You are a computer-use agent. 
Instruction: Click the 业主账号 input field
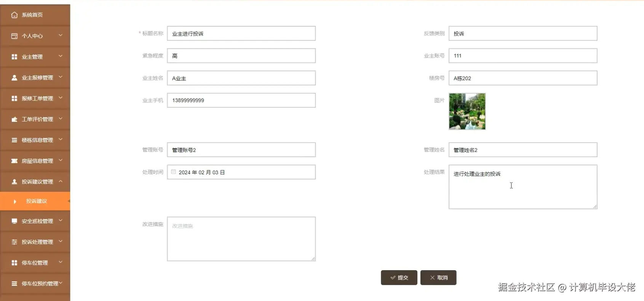click(523, 56)
